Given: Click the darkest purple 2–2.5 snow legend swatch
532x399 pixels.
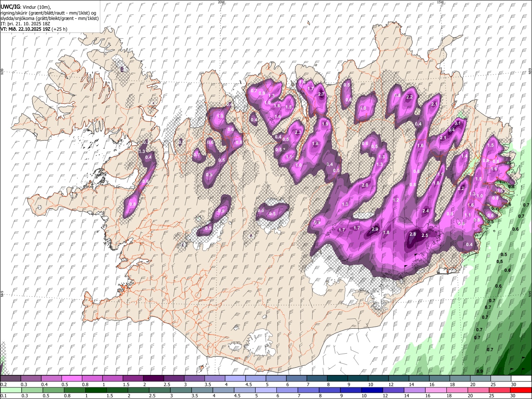Looking at the screenshot, I should coord(153,378).
